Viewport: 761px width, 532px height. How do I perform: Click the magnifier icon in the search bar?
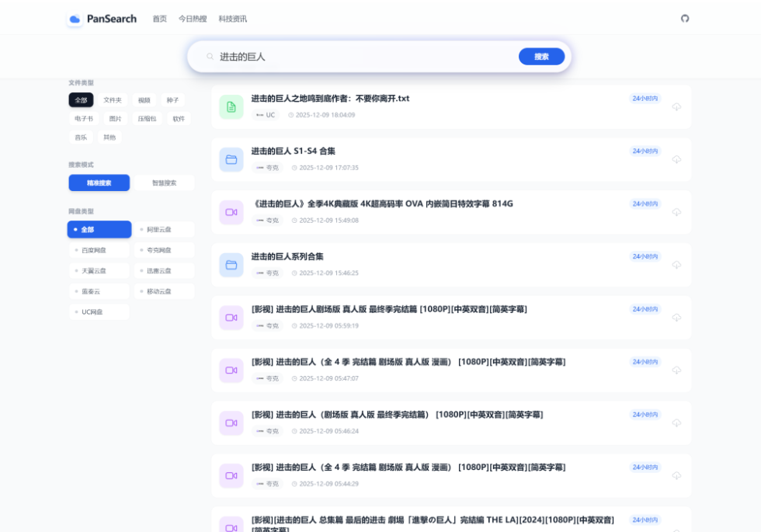[209, 57]
